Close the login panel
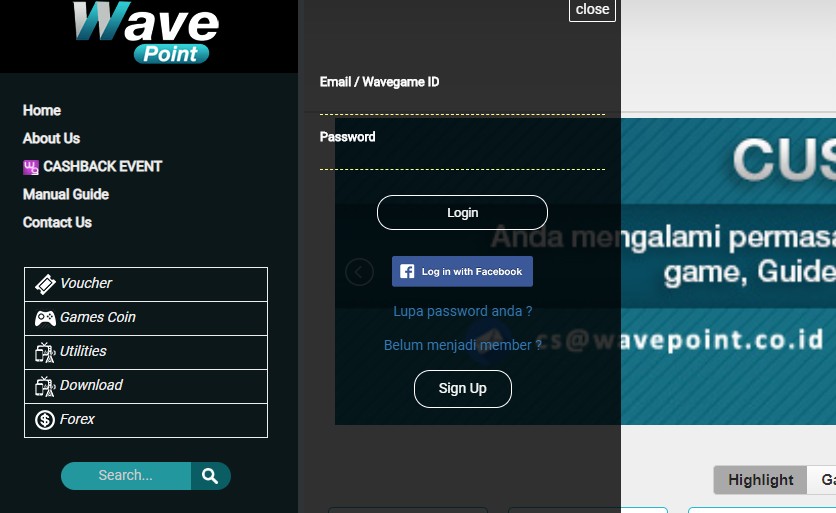 (x=592, y=10)
